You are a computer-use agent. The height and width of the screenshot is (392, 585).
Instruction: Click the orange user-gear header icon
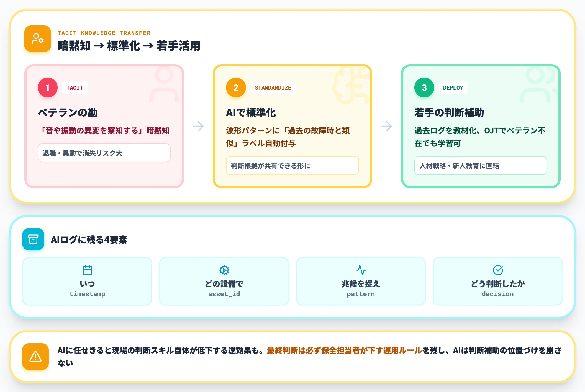pyautogui.click(x=38, y=39)
